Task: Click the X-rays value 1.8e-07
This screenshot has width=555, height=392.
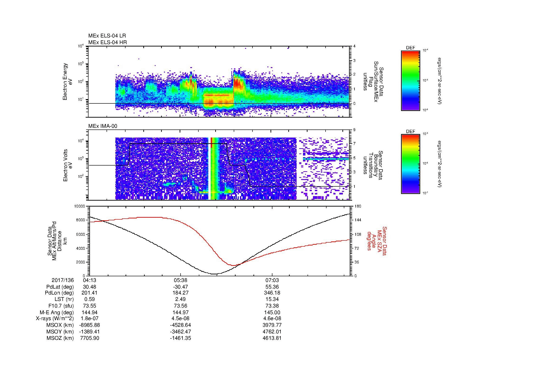Action: (x=89, y=318)
